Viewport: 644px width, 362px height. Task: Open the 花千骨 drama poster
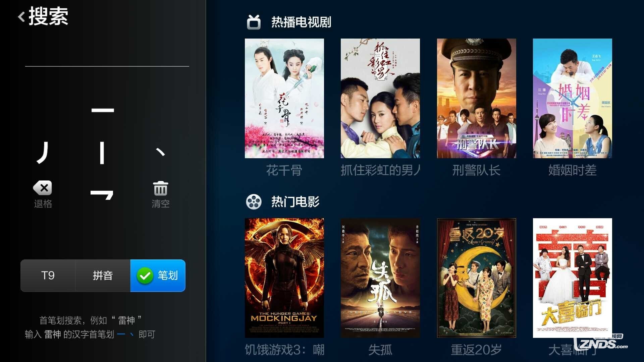point(284,98)
